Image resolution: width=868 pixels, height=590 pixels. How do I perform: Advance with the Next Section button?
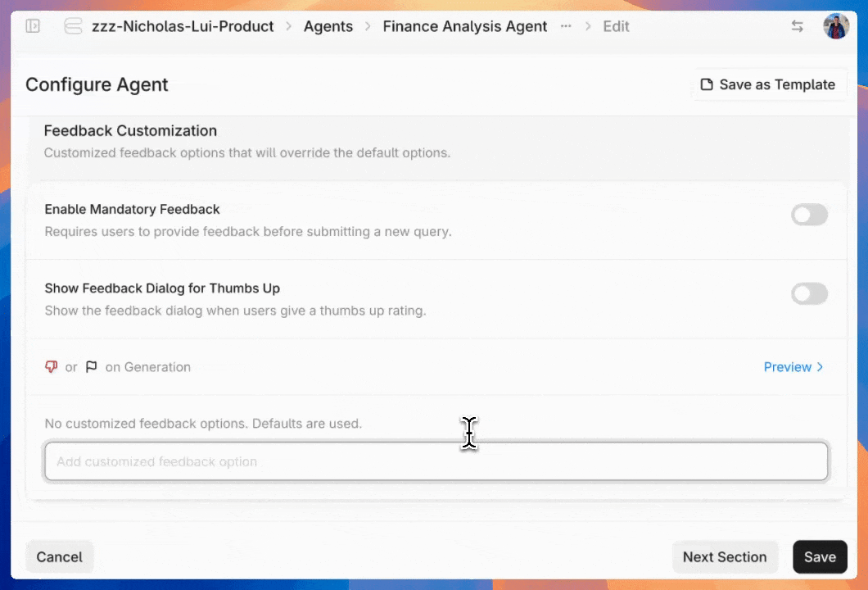tap(725, 556)
